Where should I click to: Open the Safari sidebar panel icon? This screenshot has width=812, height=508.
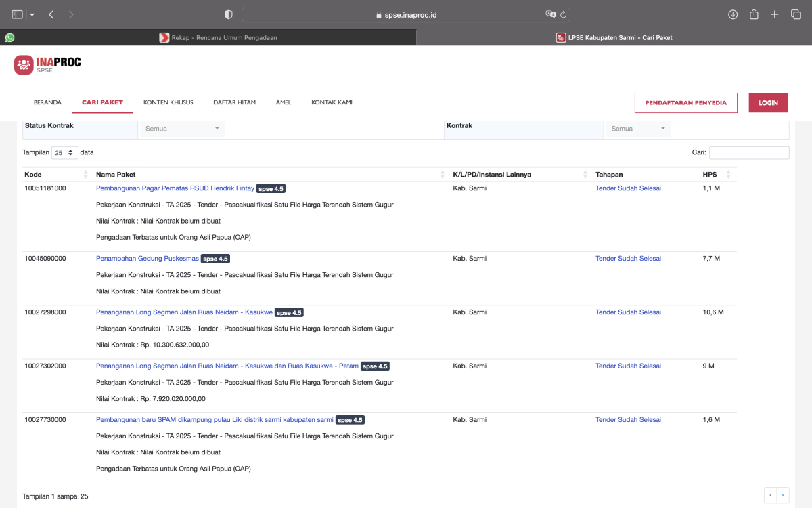(18, 14)
